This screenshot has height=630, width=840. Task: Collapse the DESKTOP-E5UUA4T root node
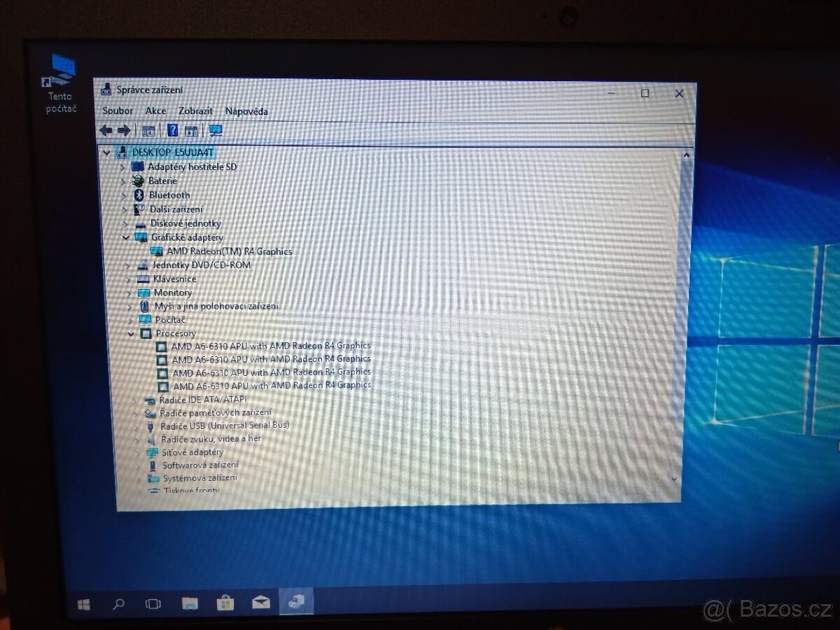tap(106, 153)
